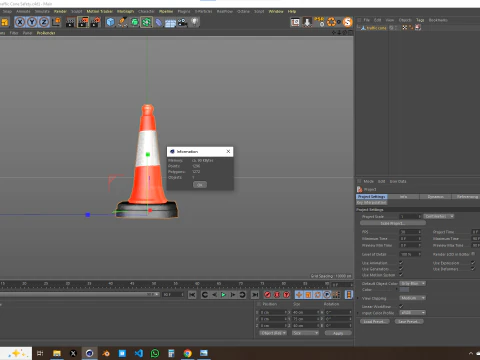Click the blue deformer icon

coord(159,22)
